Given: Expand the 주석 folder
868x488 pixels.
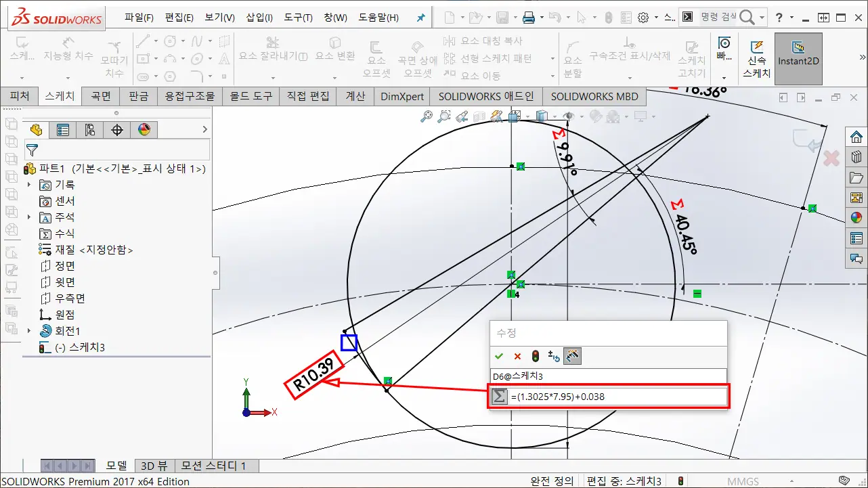Looking at the screenshot, I should click(x=28, y=217).
